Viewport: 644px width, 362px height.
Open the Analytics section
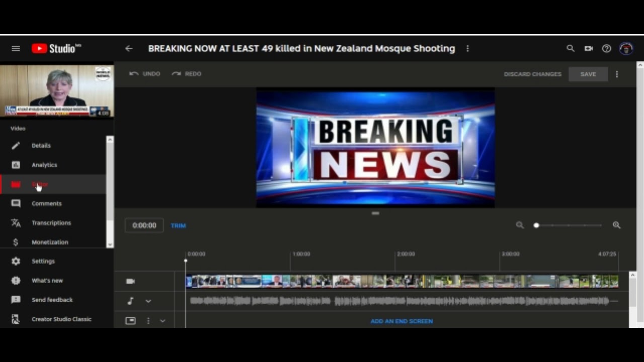tap(53, 165)
